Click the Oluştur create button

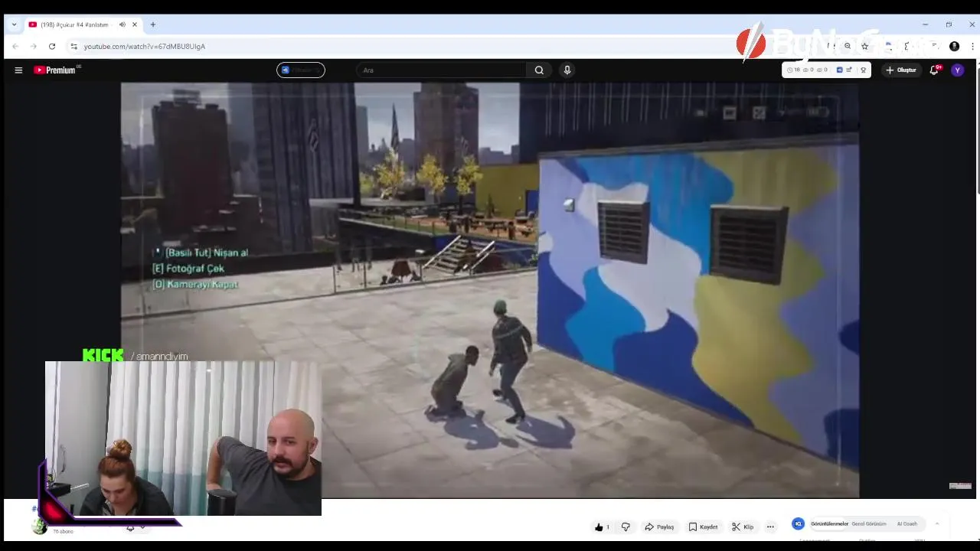(901, 70)
